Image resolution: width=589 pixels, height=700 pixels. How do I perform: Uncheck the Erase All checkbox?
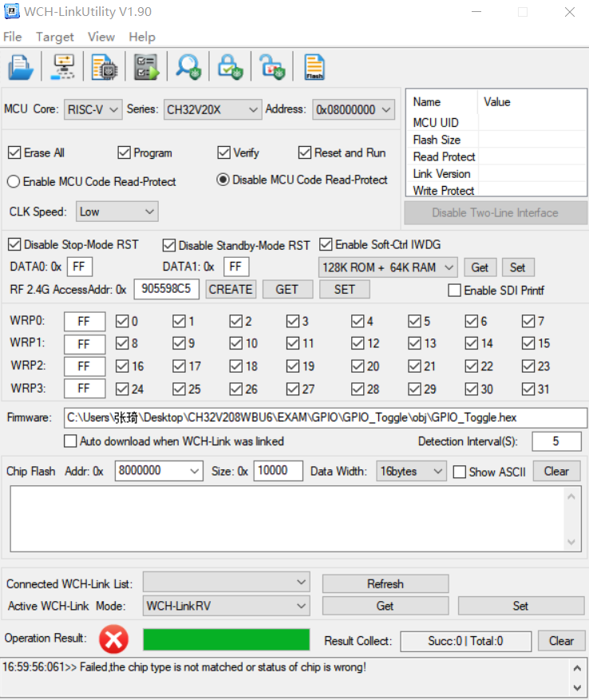click(x=14, y=152)
